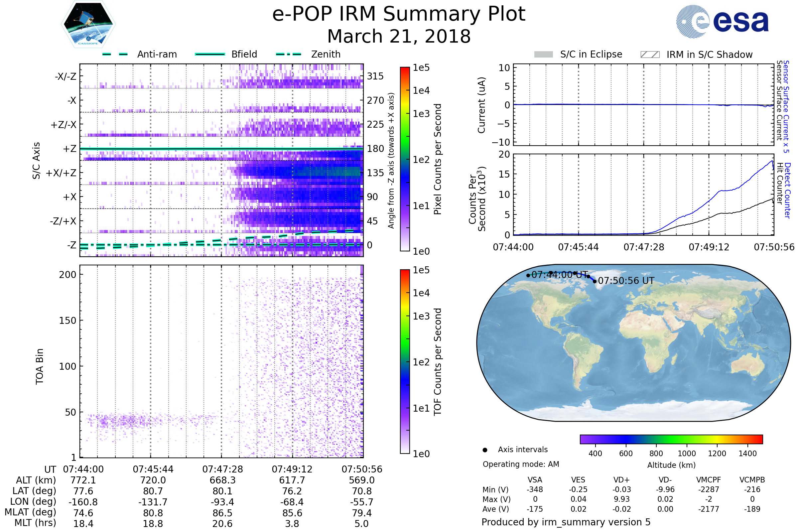Click the Anti-ram dashed legend line
The image size is (798, 532).
[115, 54]
